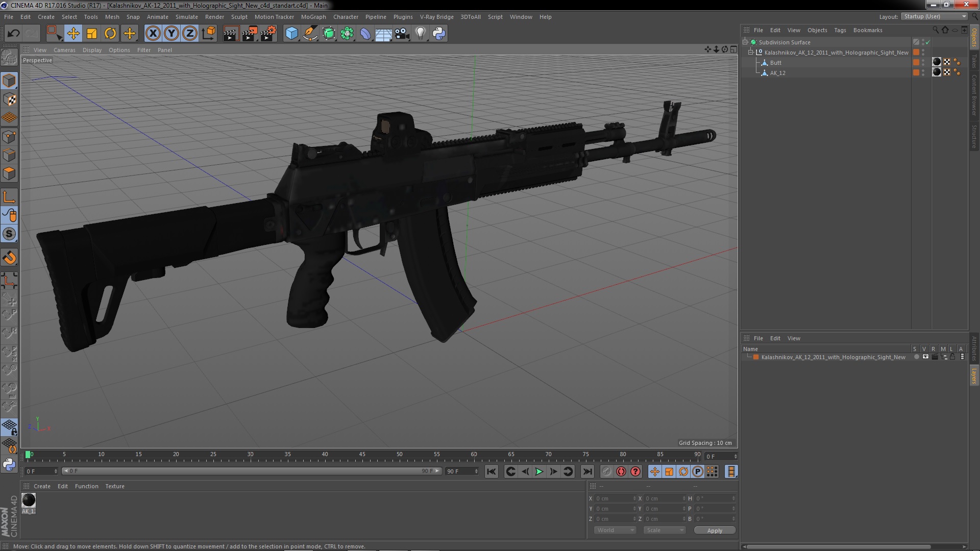Open the Sculpt menu

pyautogui.click(x=239, y=17)
